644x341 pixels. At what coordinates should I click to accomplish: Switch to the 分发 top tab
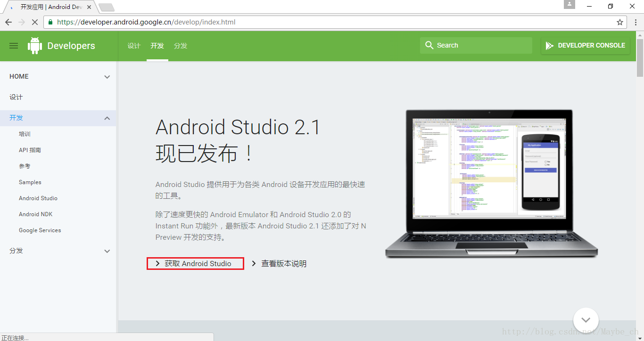181,46
